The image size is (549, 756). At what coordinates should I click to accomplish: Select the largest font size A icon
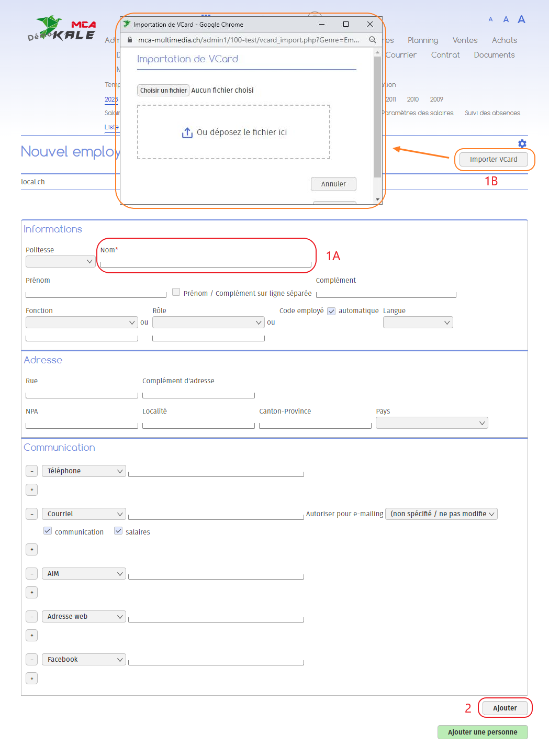pyautogui.click(x=521, y=19)
